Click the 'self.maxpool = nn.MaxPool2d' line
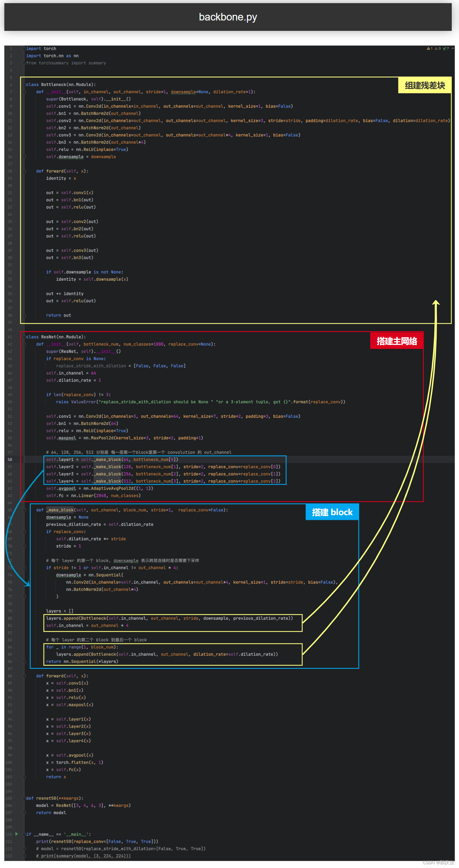Screen dimensions: 459x868 [x=125, y=438]
